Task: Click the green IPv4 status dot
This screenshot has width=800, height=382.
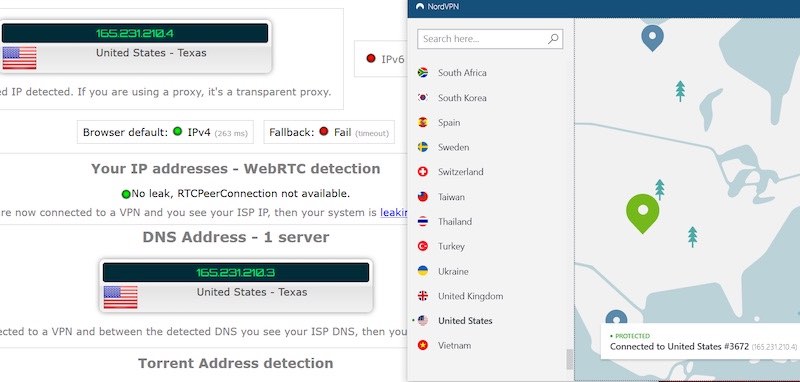Action: point(177,132)
